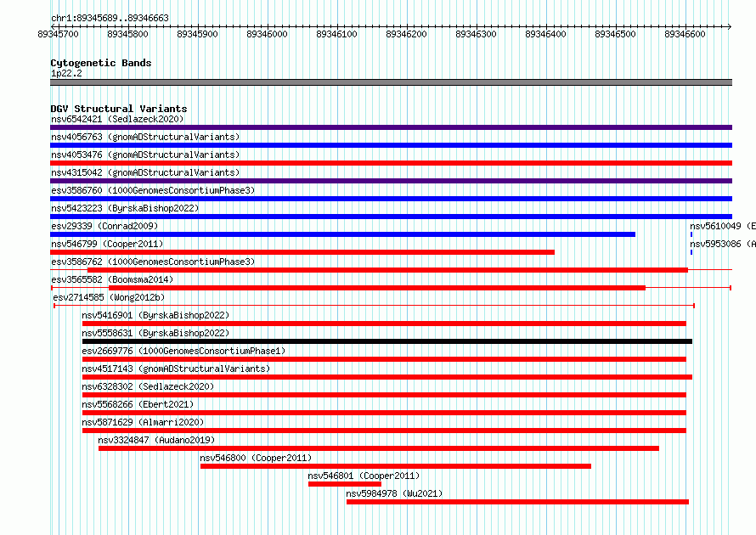The width and height of the screenshot is (756, 535).
Task: Click the nsv5953086 label at right edge
Action: [723, 244]
